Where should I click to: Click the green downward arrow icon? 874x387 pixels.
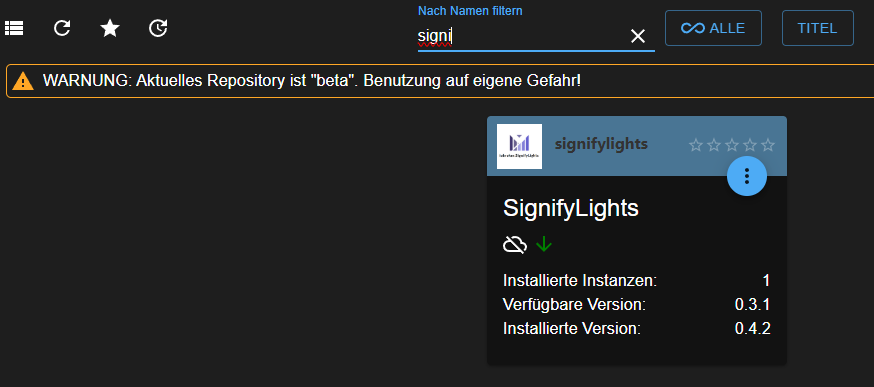543,244
